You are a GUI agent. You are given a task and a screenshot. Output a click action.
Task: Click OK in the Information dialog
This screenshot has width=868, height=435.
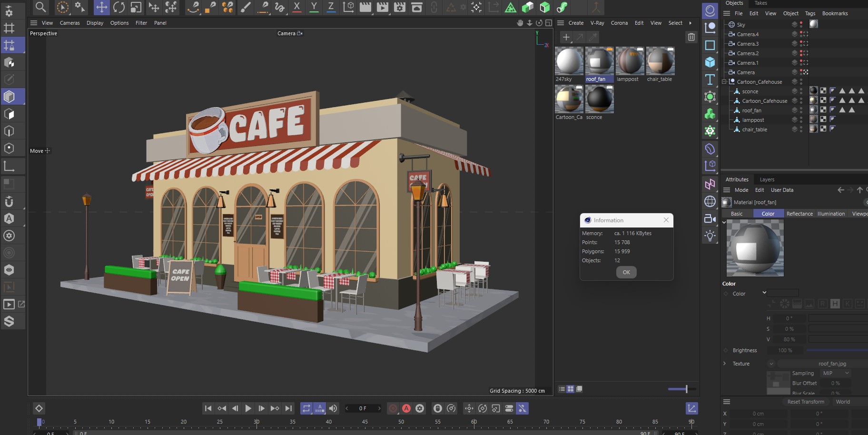(626, 272)
